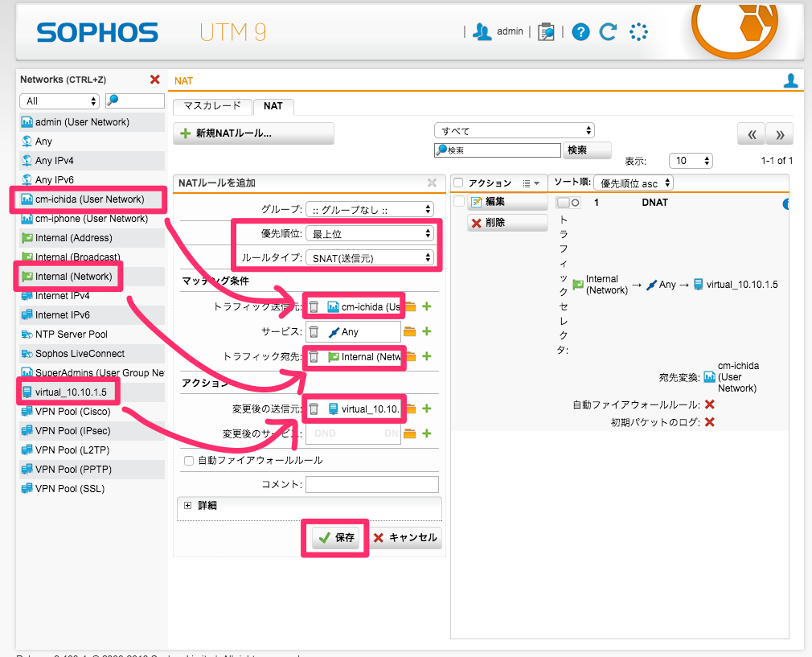Click the magnifier icon in Networks search
Image resolution: width=812 pixels, height=657 pixels.
pyautogui.click(x=113, y=101)
